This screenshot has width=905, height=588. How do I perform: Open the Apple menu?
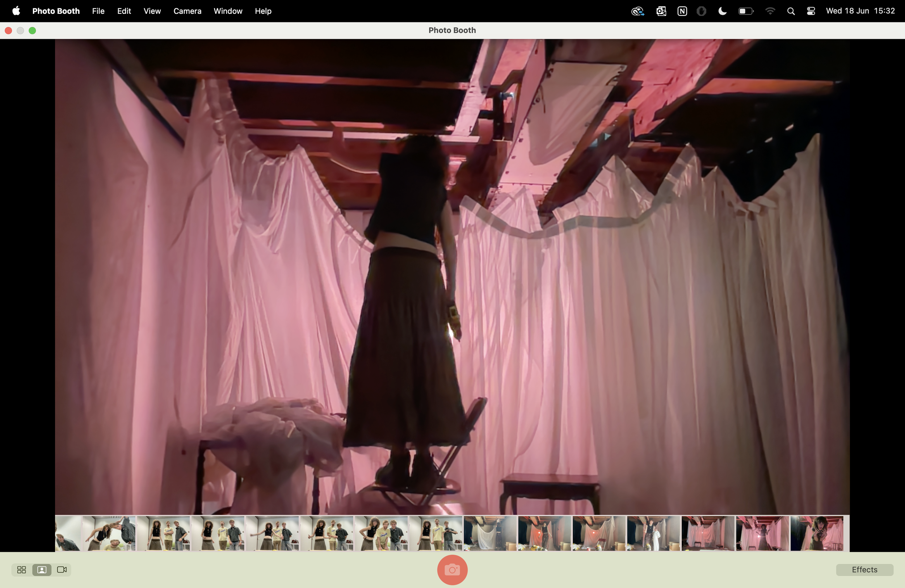[x=16, y=11]
